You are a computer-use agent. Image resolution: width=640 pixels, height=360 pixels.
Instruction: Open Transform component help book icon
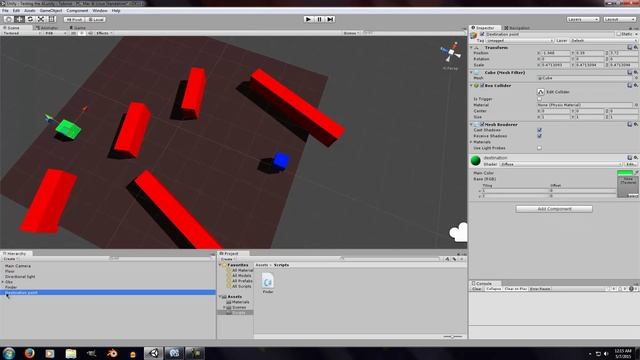tap(629, 47)
